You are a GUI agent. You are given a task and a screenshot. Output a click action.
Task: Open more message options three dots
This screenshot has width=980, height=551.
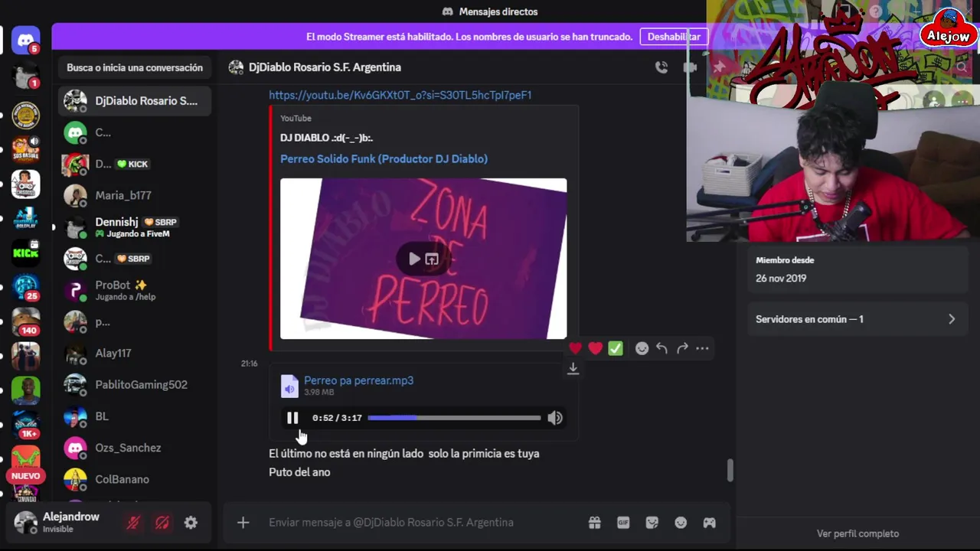pyautogui.click(x=702, y=348)
